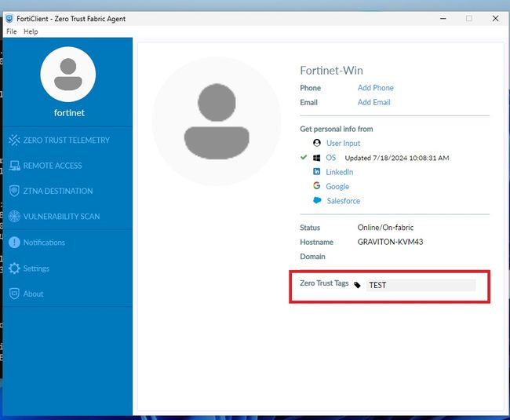This screenshot has height=420, width=510.
Task: Click the Zero Trust Tags label
Action: tap(324, 283)
